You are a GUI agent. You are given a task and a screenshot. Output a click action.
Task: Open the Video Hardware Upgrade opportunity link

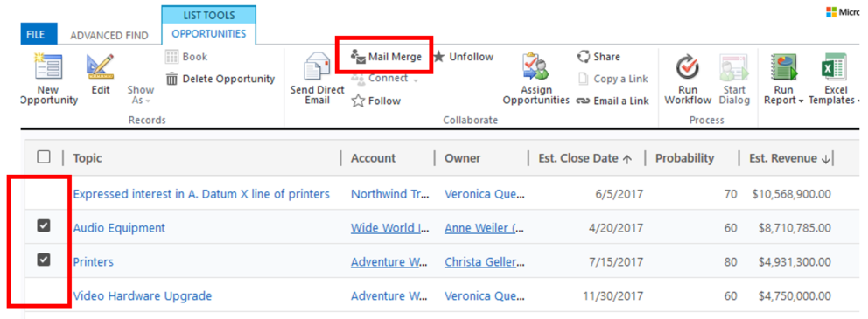[143, 295]
